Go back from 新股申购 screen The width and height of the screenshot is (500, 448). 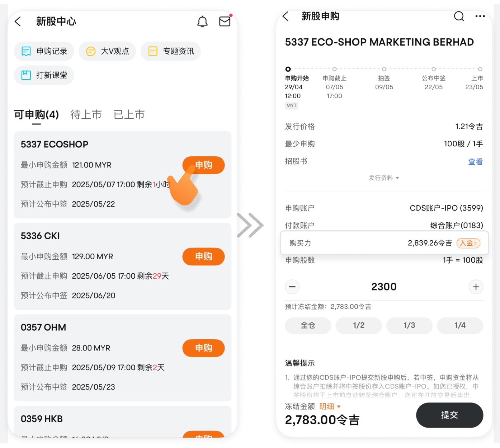coord(286,16)
